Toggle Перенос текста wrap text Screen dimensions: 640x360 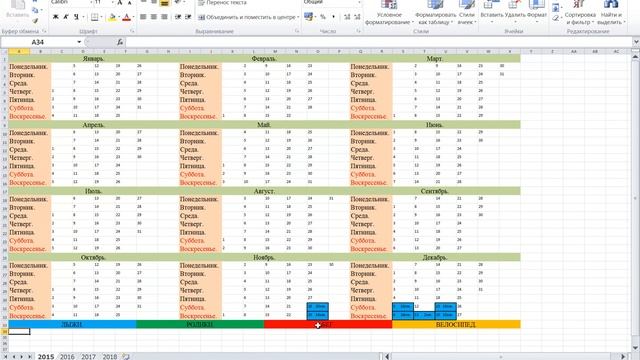point(223,3)
